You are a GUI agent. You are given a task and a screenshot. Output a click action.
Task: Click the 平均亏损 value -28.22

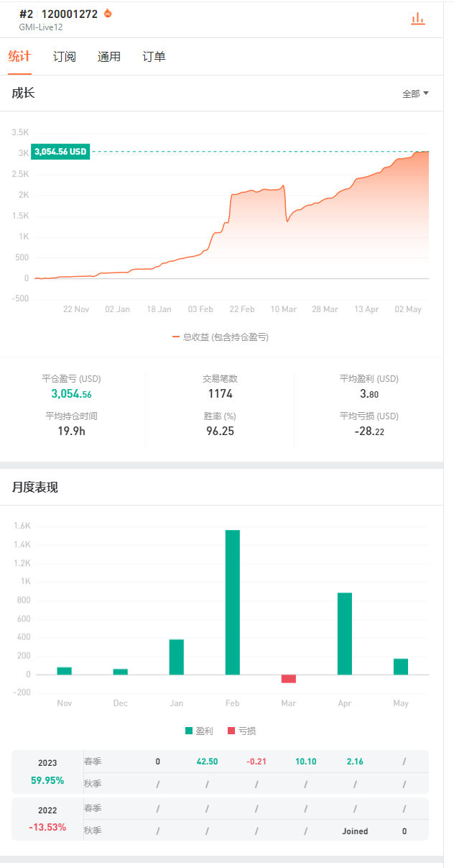pos(369,431)
